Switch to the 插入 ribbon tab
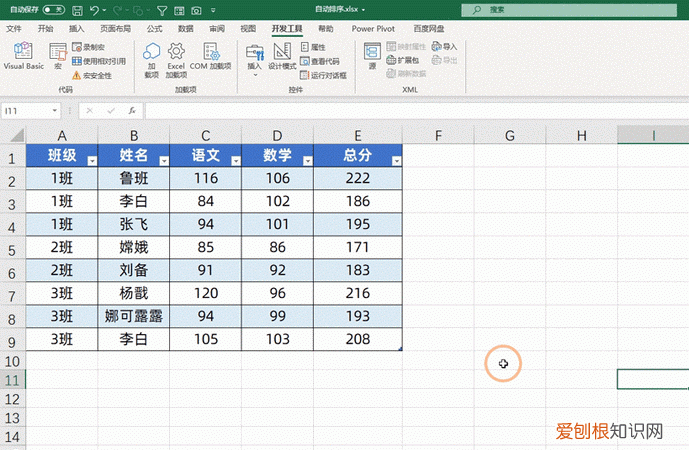The height and width of the screenshot is (450, 689). tap(76, 29)
